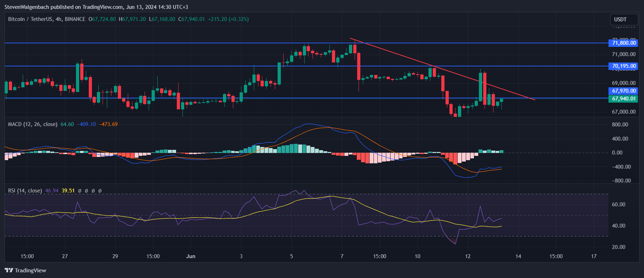Click date 12 on time axis
Screen dimensions: 644x278
(468, 256)
